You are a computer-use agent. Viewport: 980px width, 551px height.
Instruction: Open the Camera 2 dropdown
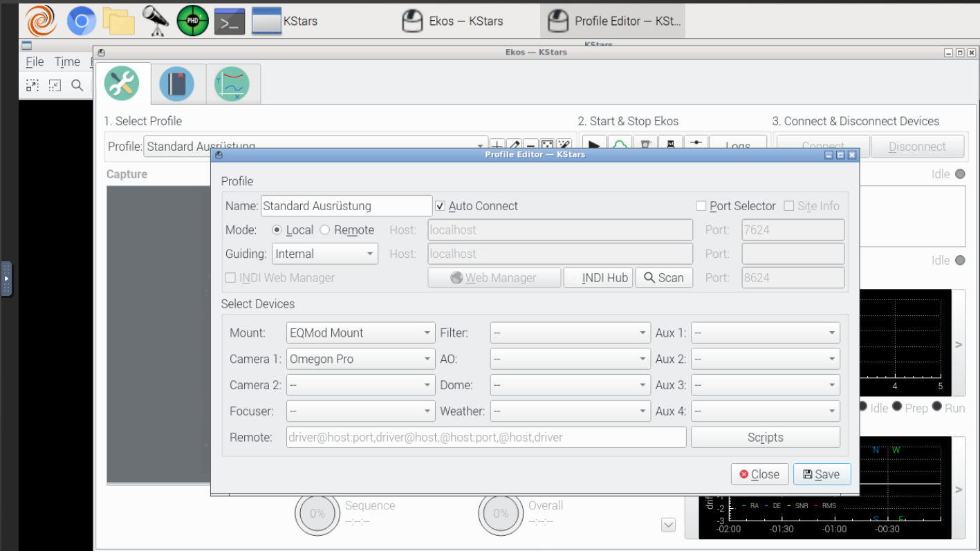click(x=360, y=385)
